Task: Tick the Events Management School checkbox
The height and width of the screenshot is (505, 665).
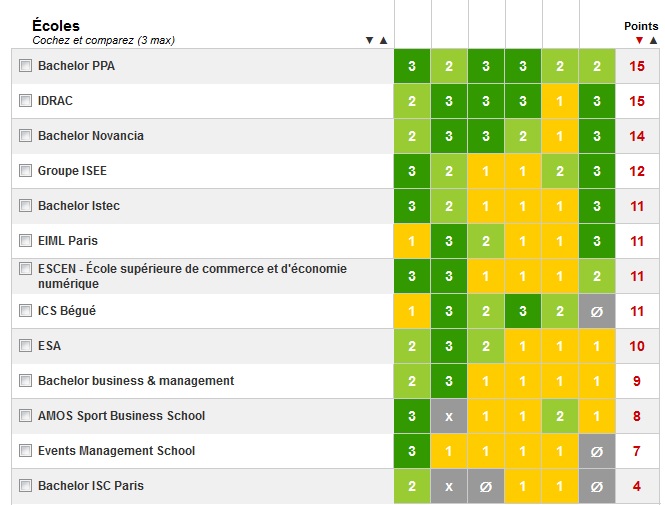Action: [x=25, y=450]
